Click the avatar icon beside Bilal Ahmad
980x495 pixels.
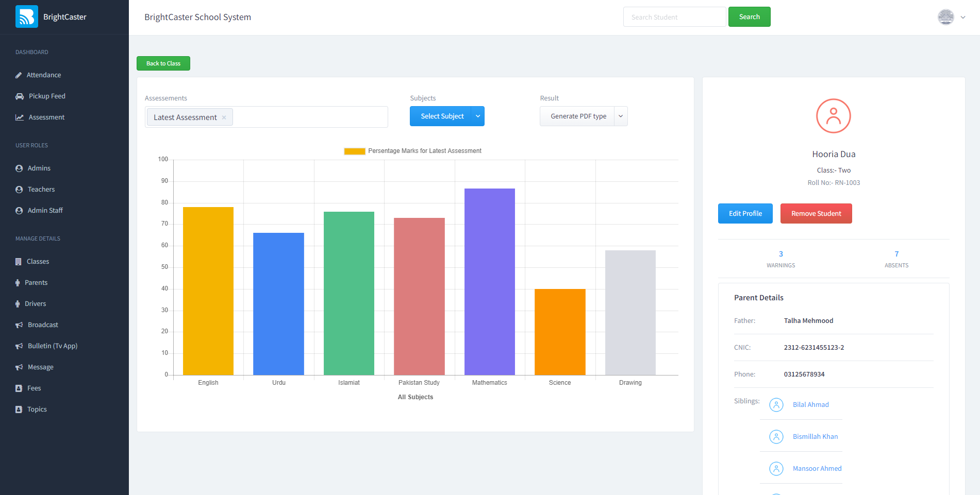point(776,405)
